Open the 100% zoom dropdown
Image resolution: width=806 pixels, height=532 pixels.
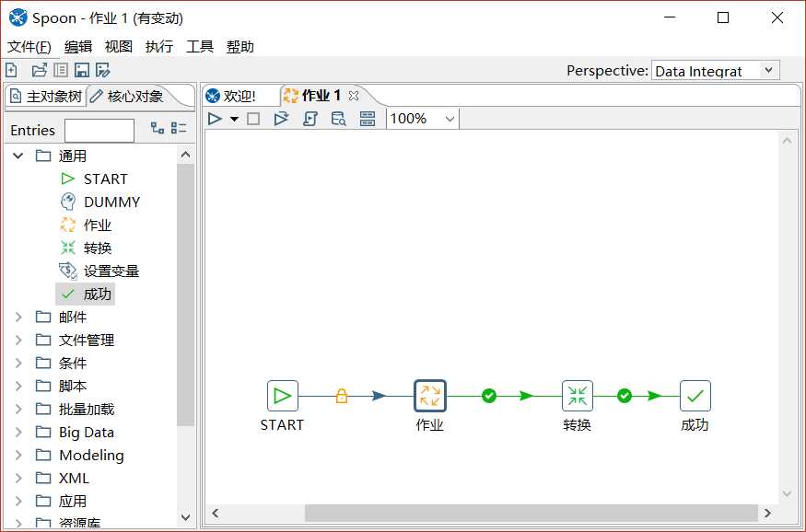click(x=450, y=119)
